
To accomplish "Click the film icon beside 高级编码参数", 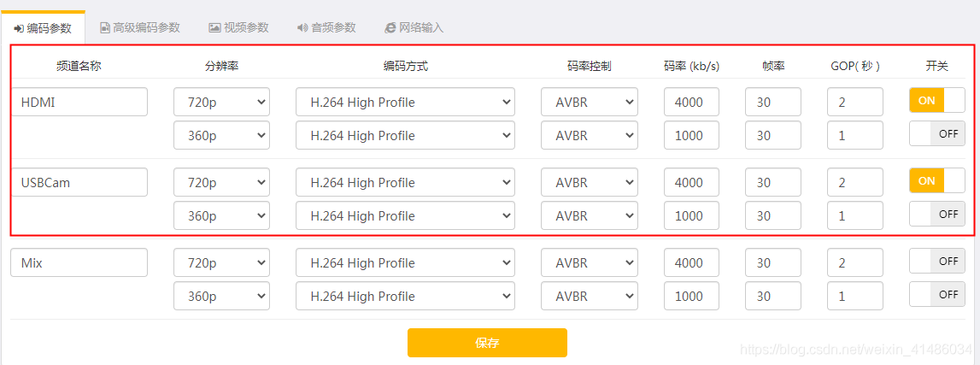I will [105, 27].
